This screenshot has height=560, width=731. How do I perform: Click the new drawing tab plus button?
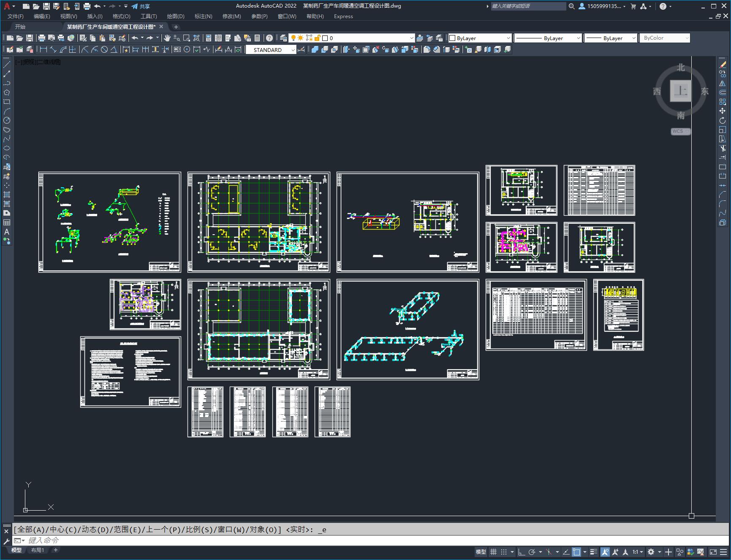(x=176, y=27)
